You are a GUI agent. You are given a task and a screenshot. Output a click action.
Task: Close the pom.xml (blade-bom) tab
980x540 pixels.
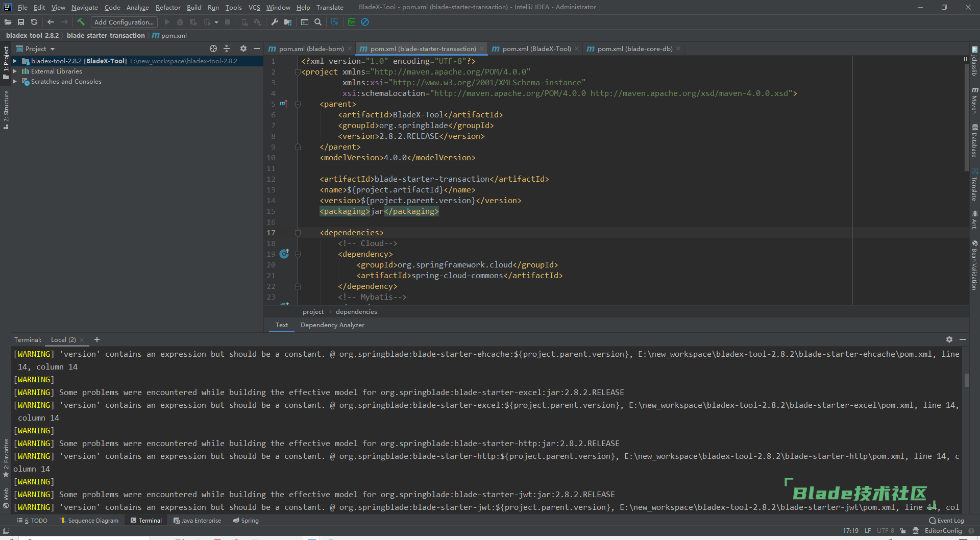click(x=350, y=48)
